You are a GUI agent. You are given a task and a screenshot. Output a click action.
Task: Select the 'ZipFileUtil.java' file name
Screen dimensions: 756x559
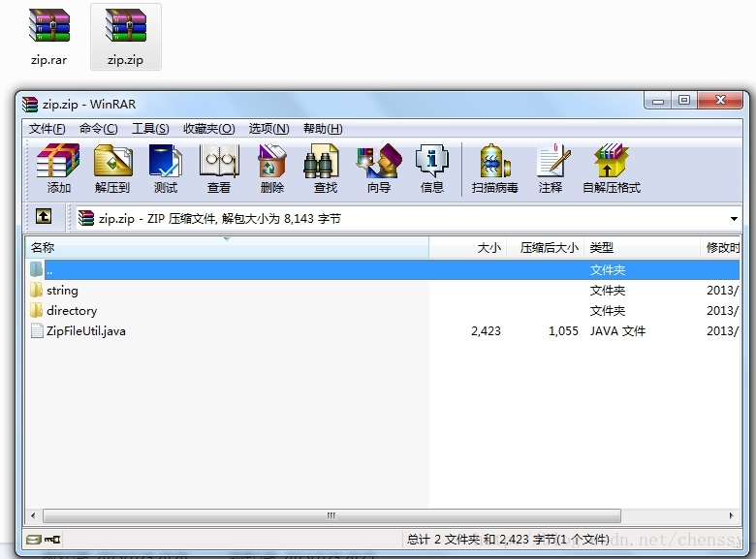click(x=86, y=331)
